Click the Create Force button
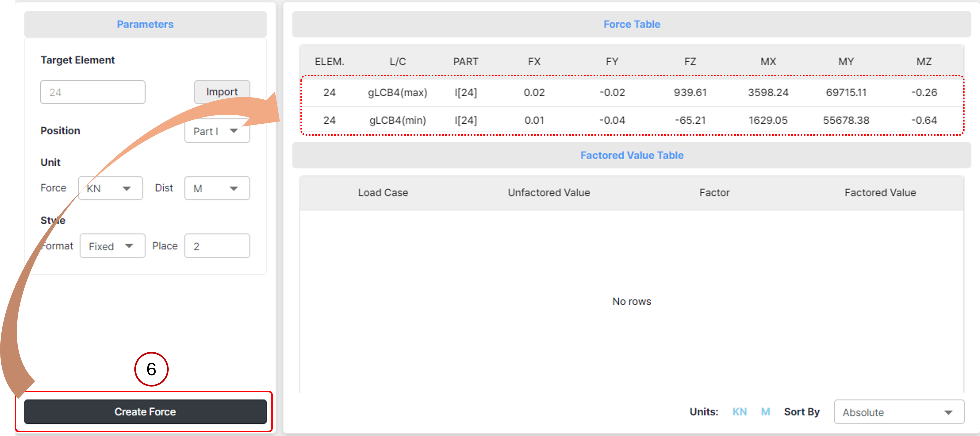This screenshot has width=980, height=436. click(x=145, y=412)
